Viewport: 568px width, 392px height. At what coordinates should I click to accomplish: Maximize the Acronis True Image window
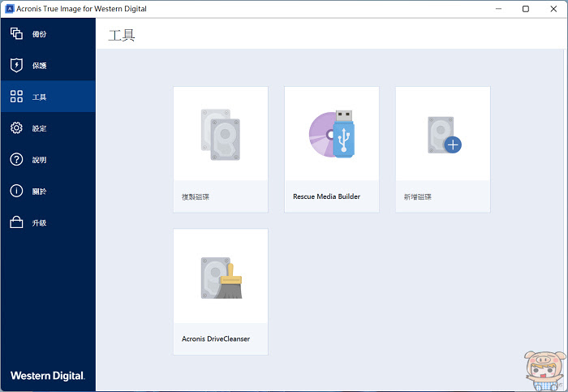coord(526,9)
